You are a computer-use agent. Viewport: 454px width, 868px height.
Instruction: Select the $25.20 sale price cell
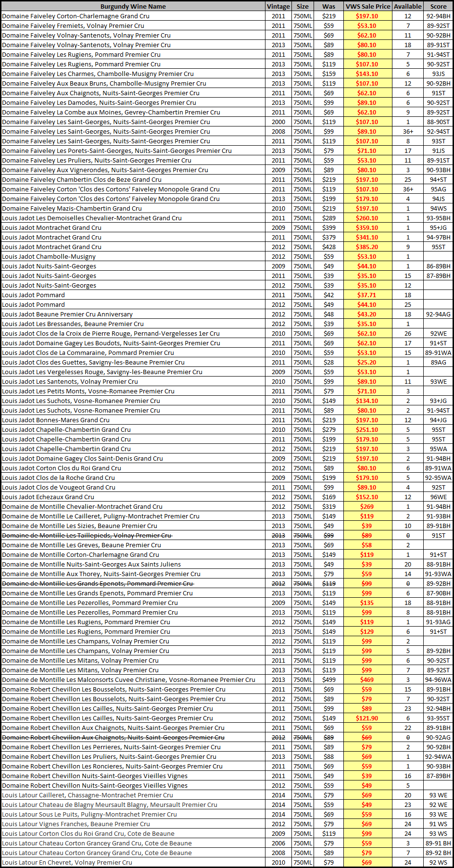coord(367,363)
